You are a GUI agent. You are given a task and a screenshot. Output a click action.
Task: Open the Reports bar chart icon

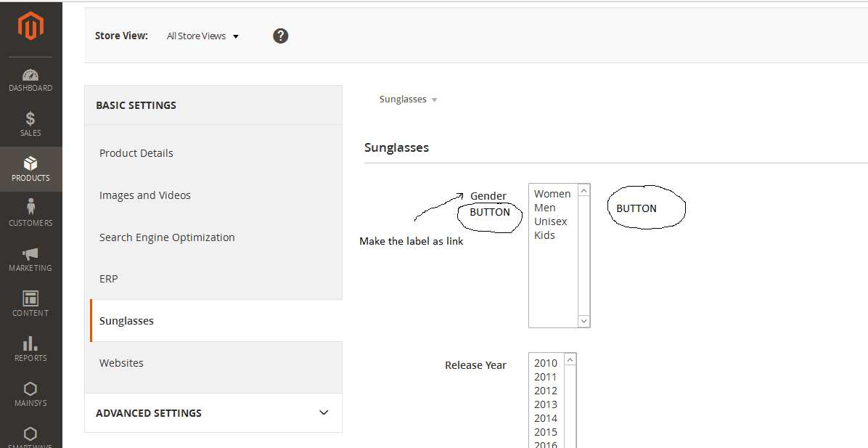click(30, 343)
